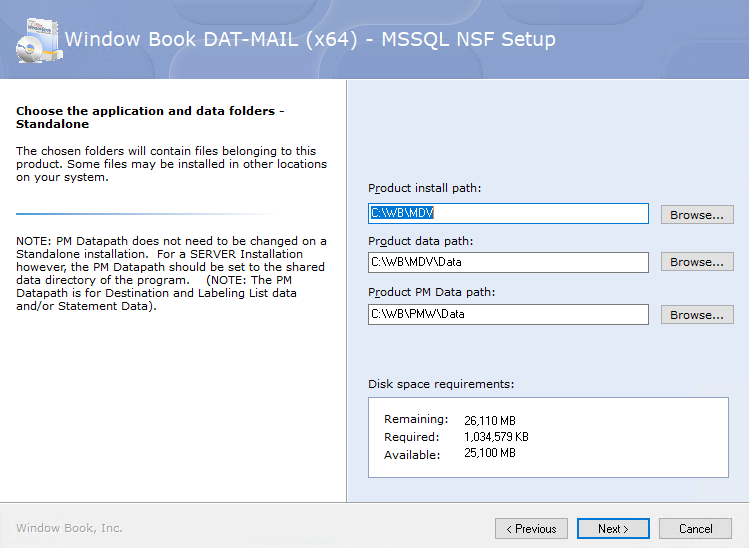Click the Window Book installer logo icon
The width and height of the screenshot is (749, 548).
(39, 41)
